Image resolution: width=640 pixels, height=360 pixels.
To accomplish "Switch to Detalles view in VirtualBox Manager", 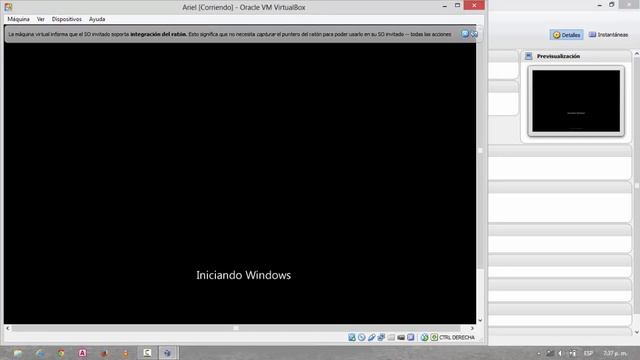I will [x=567, y=35].
